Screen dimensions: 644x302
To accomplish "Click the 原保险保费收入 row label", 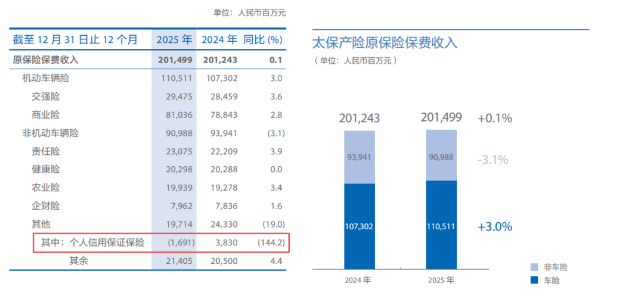I will pos(45,60).
